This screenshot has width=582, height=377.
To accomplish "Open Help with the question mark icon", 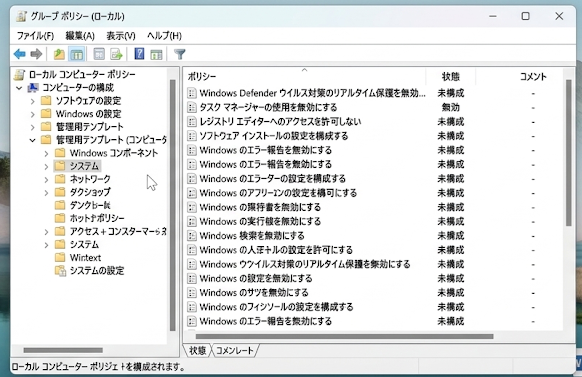I will [139, 54].
